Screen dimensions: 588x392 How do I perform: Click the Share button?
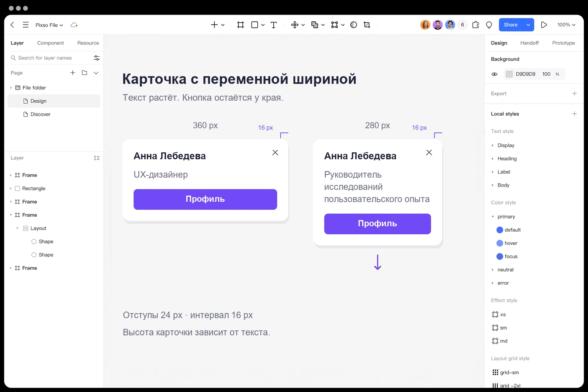(511, 25)
